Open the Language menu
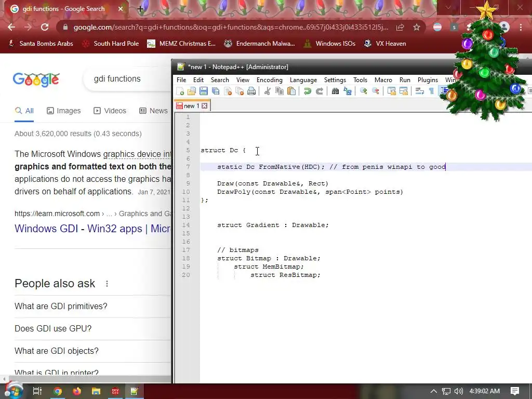 (x=303, y=79)
